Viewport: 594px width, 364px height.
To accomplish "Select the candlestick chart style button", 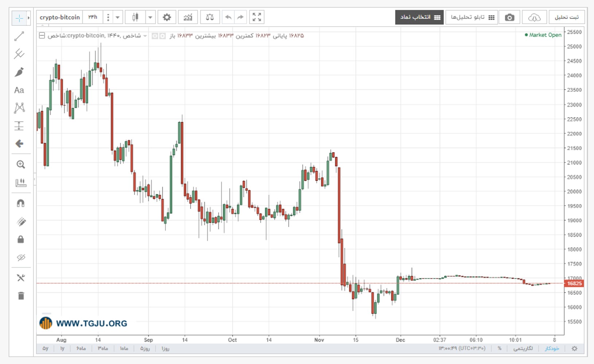I will coord(135,17).
